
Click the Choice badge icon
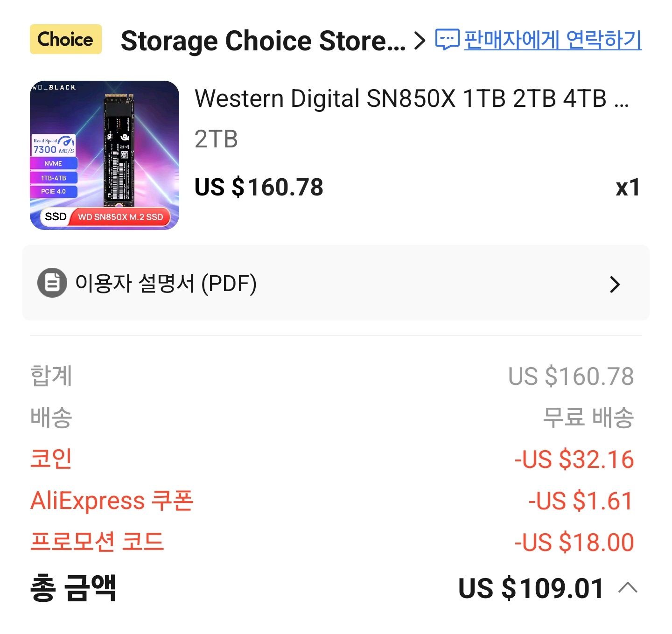(x=64, y=40)
